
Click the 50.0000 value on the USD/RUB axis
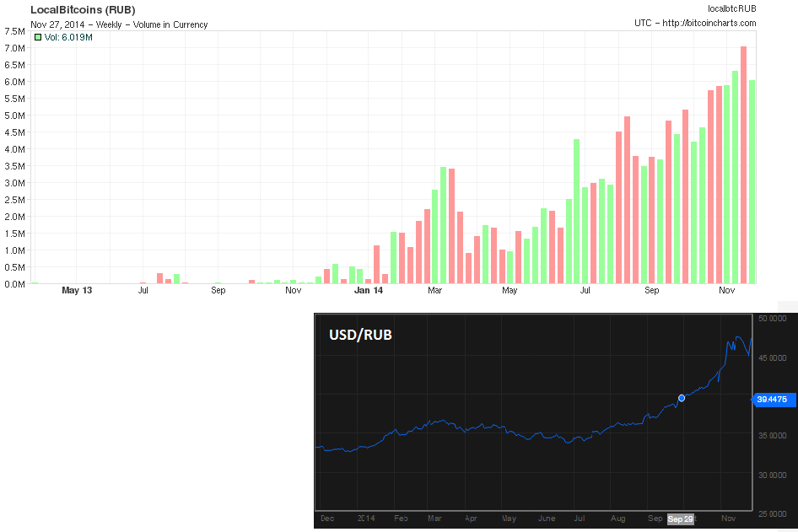(772, 319)
